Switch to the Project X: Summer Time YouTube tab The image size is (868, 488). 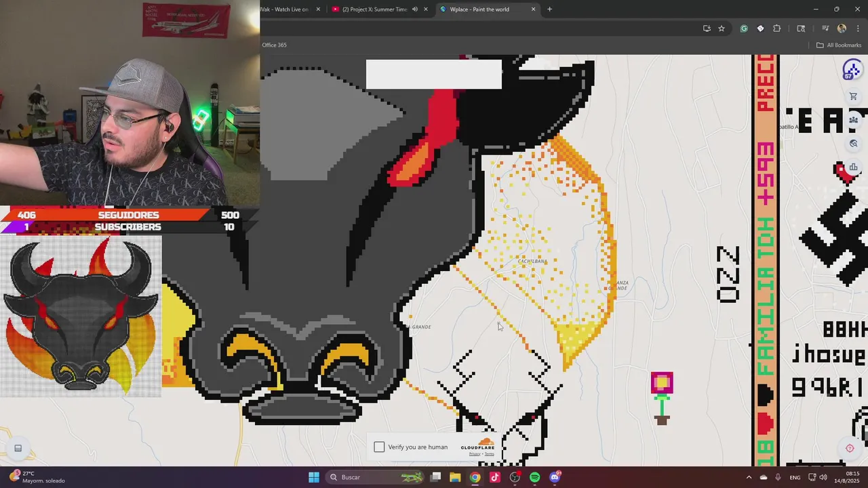pyautogui.click(x=374, y=9)
